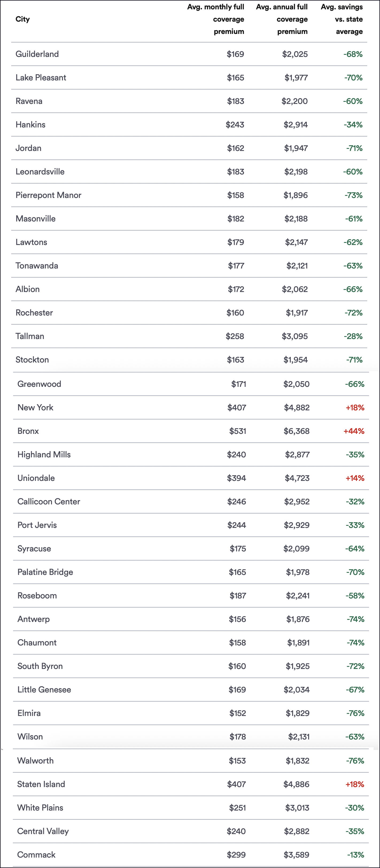Click the City column header

pos(23,19)
